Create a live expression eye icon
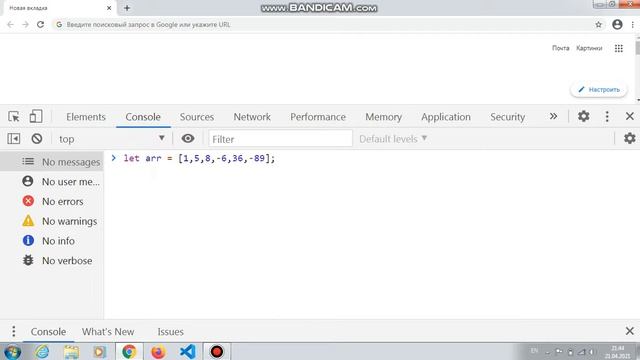This screenshot has width=640, height=360. [x=188, y=138]
